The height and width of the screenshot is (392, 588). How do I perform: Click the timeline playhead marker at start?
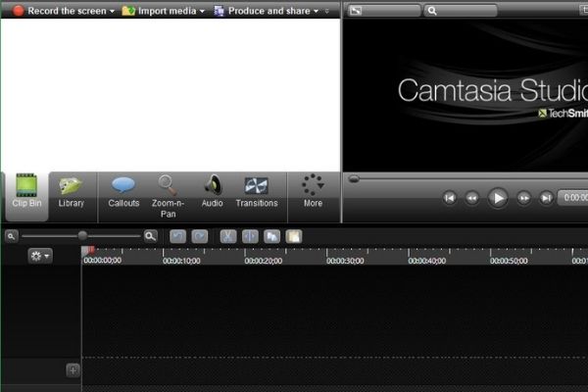88,251
